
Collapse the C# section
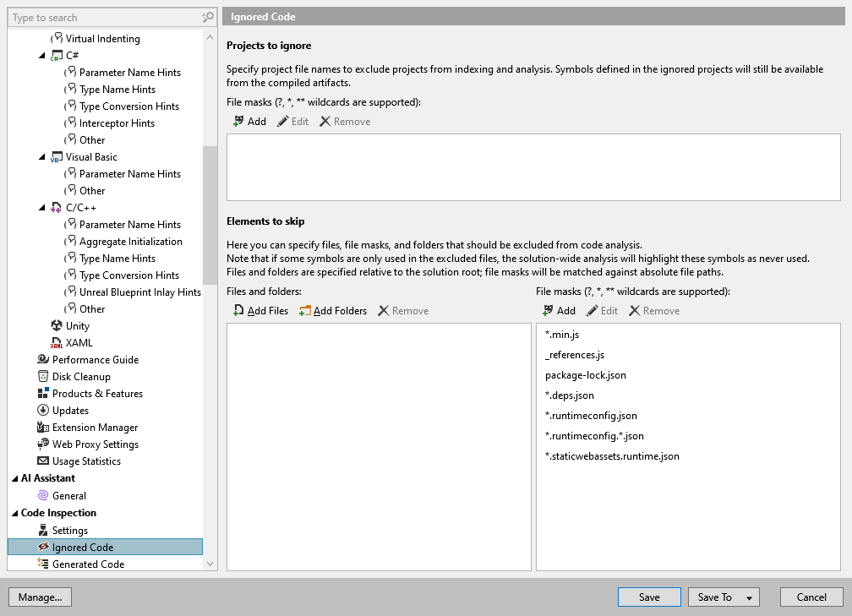(42, 55)
